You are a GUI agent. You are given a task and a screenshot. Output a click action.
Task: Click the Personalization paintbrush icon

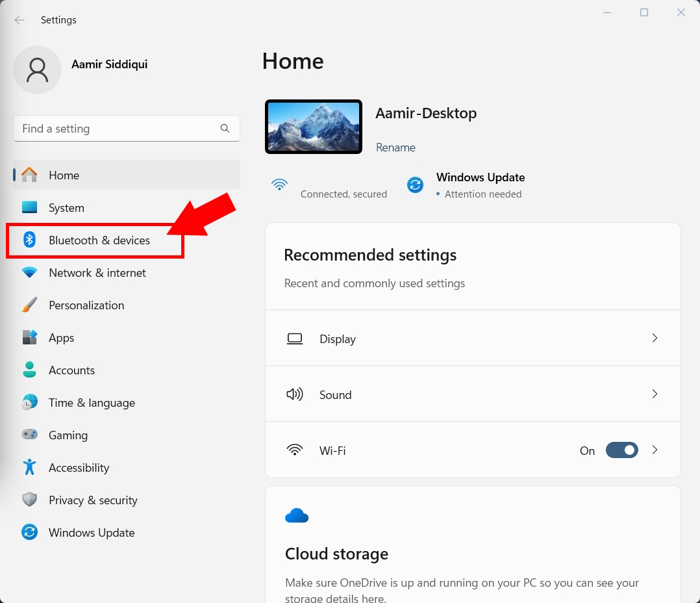[x=30, y=305]
